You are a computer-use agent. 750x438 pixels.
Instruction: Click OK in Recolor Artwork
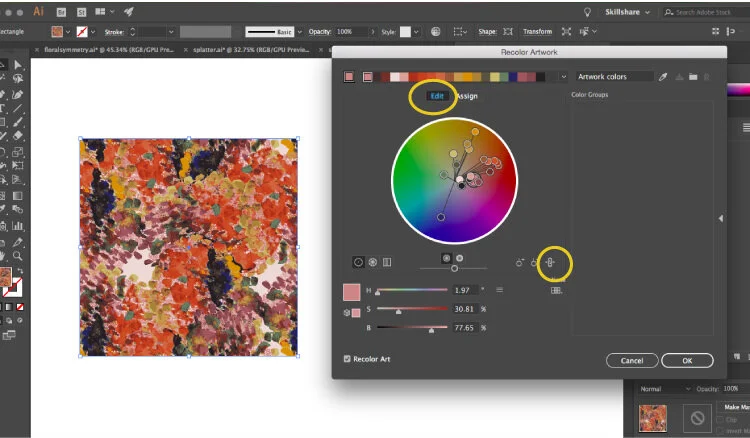(687, 361)
